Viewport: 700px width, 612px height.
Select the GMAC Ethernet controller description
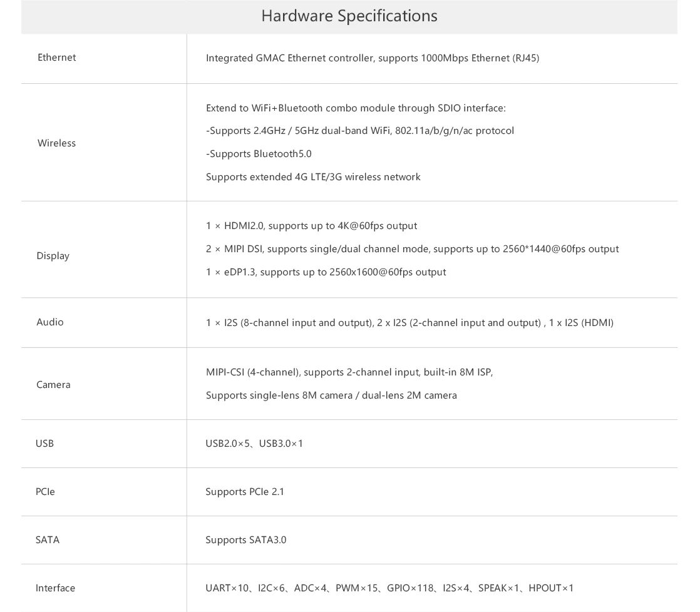[372, 58]
